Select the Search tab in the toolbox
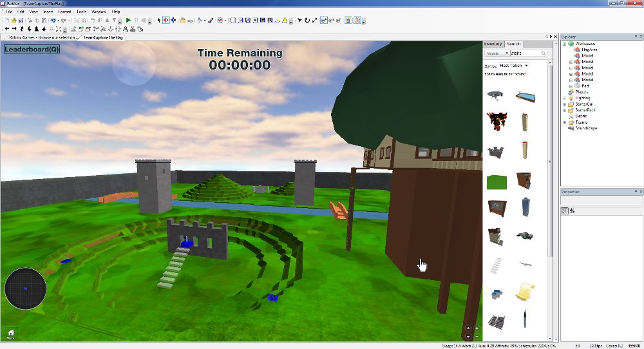The image size is (644, 349). [513, 44]
